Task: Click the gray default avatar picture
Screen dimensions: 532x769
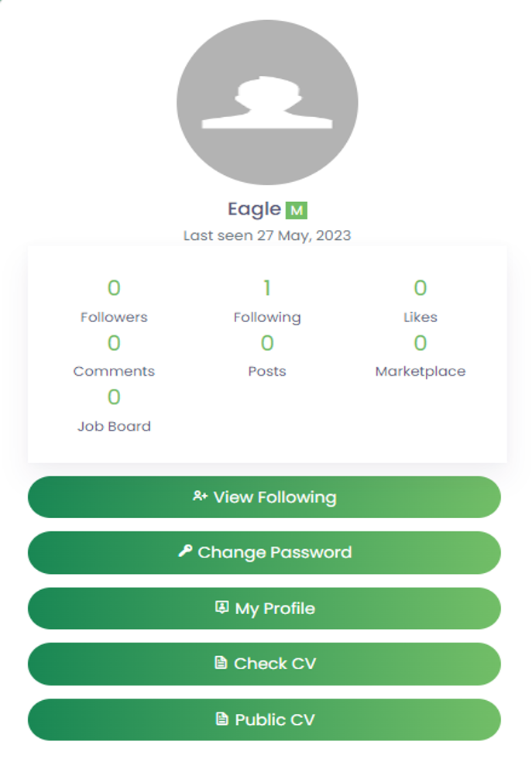Action: tap(267, 102)
